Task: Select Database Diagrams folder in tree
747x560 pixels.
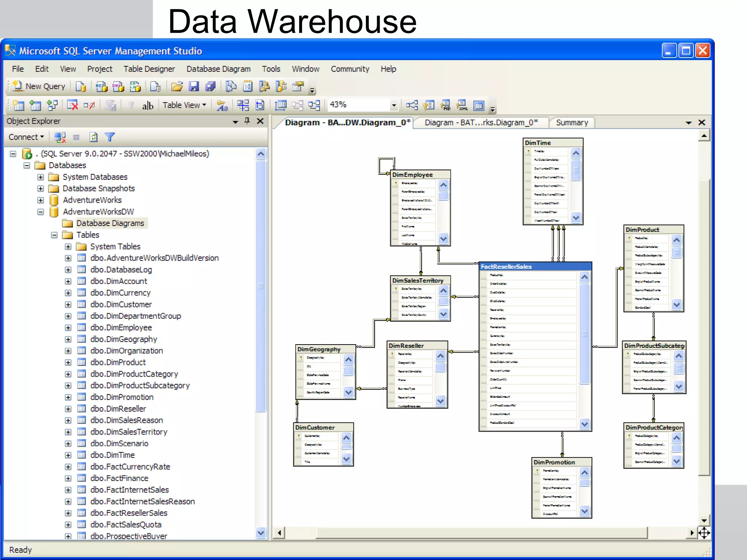Action: (110, 223)
